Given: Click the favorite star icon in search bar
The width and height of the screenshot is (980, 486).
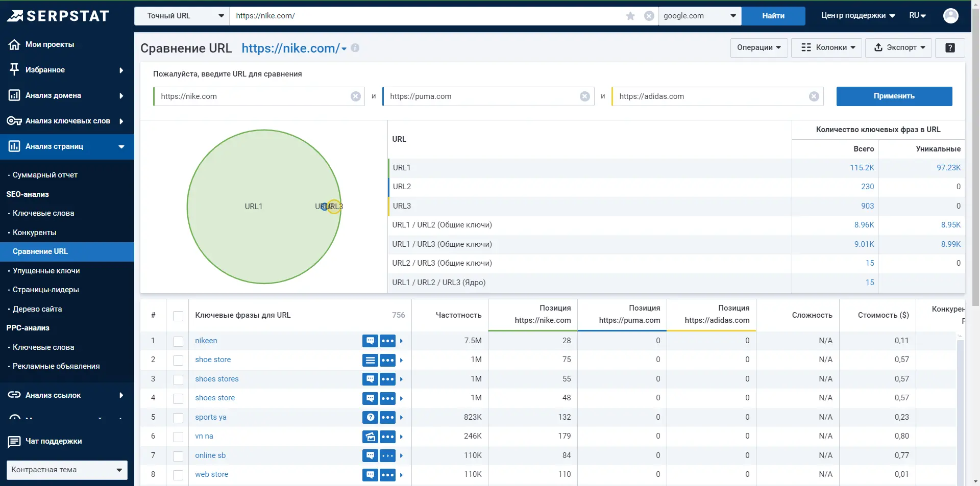Looking at the screenshot, I should pyautogui.click(x=630, y=16).
